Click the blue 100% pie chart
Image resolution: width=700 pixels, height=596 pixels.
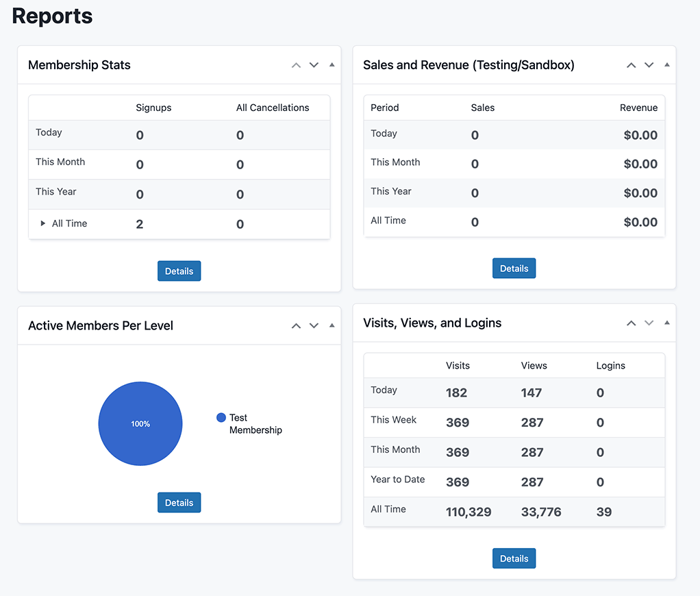140,424
